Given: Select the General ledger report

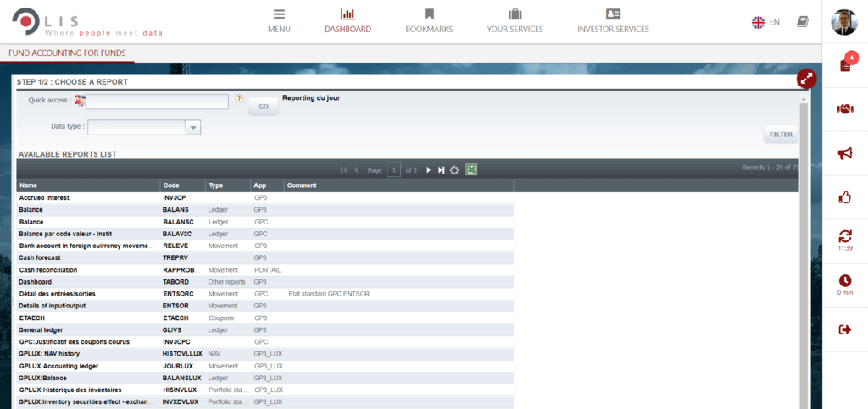Looking at the screenshot, I should point(265,330).
